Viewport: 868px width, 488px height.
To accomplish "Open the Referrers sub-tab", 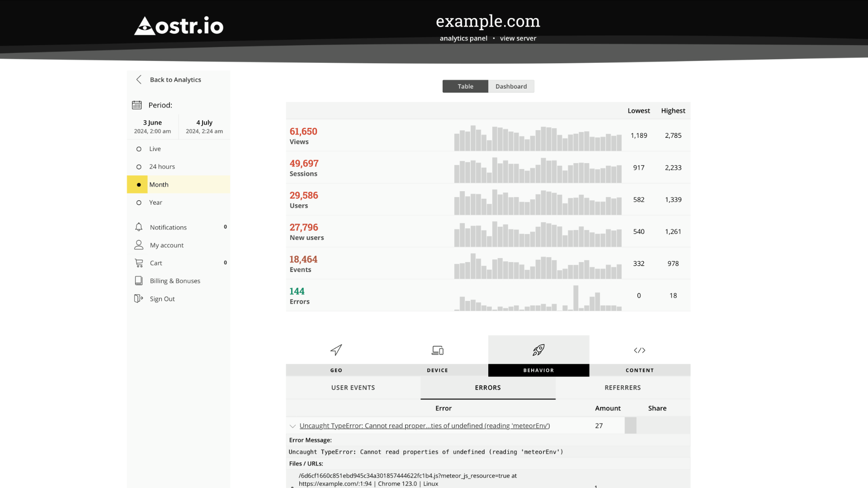I will coord(623,388).
